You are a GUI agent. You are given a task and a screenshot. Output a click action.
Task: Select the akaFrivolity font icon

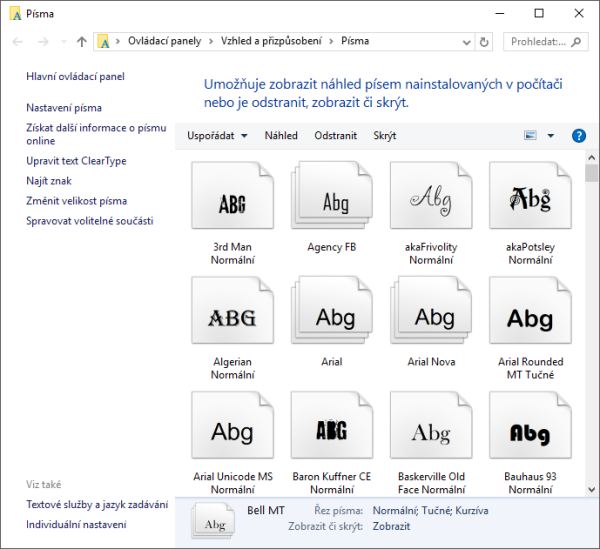coord(431,195)
